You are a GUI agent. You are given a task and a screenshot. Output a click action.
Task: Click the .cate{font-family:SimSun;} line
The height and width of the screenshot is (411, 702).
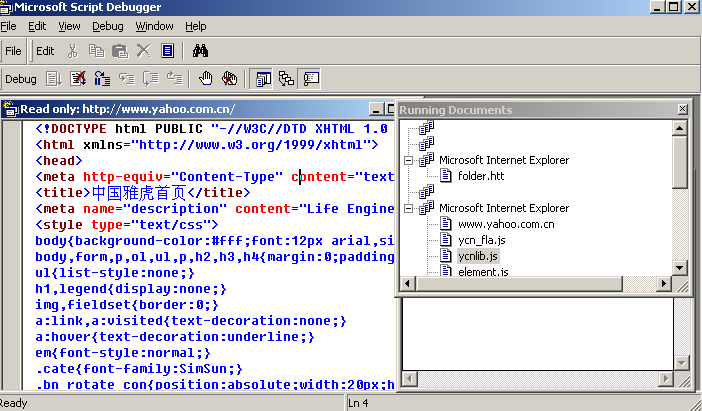pyautogui.click(x=139, y=369)
